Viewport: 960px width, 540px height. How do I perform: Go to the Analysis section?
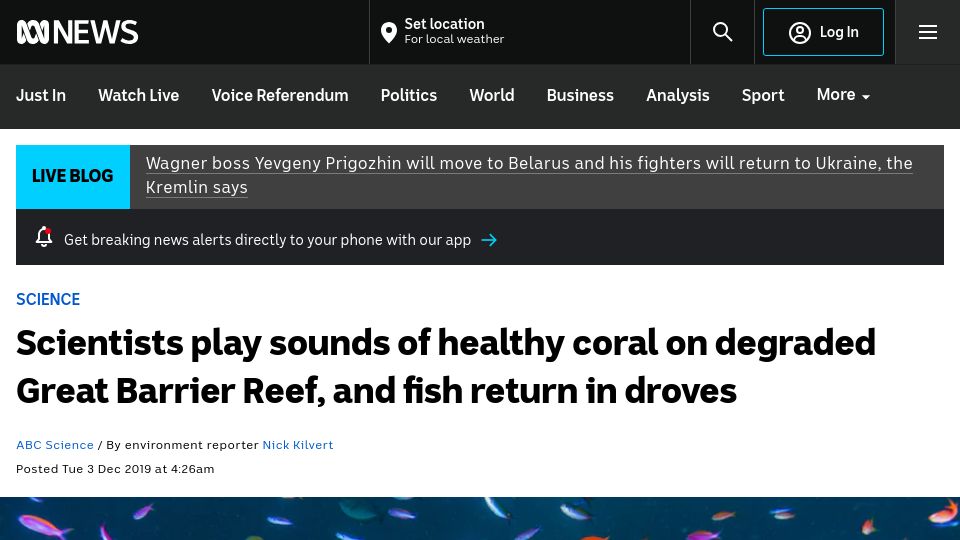pyautogui.click(x=677, y=96)
